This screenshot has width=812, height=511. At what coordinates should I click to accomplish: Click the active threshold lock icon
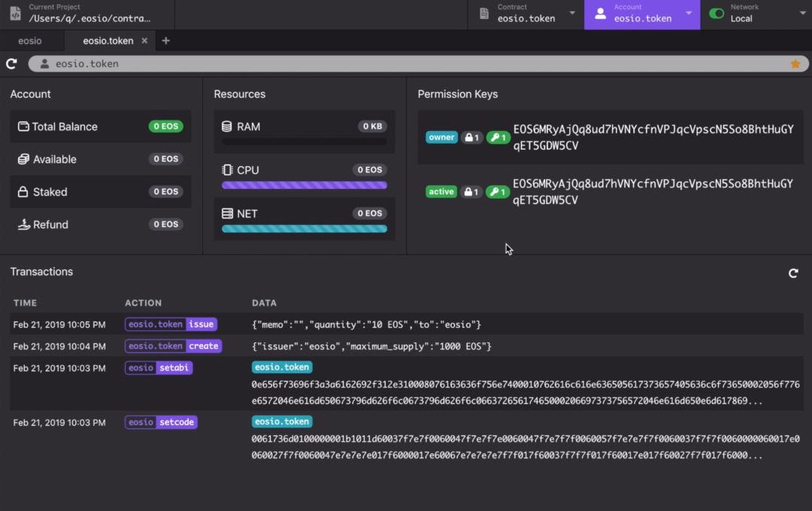pyautogui.click(x=471, y=192)
